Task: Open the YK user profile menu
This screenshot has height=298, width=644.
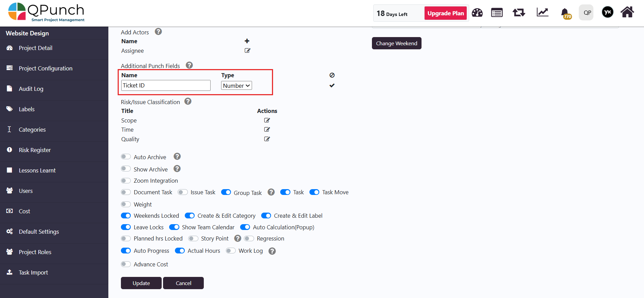Action: coord(608,13)
